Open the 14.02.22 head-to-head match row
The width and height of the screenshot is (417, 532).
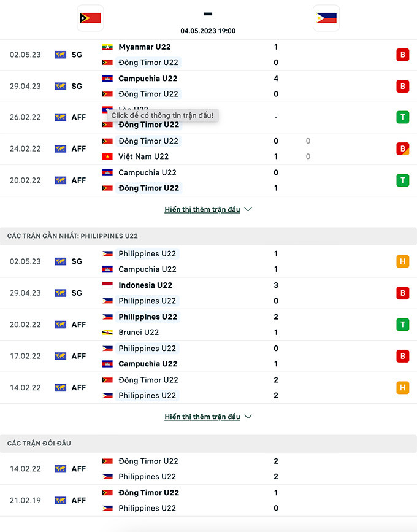tap(208, 469)
